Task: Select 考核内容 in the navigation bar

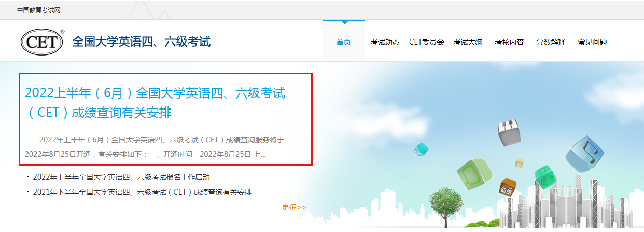Action: tap(509, 42)
